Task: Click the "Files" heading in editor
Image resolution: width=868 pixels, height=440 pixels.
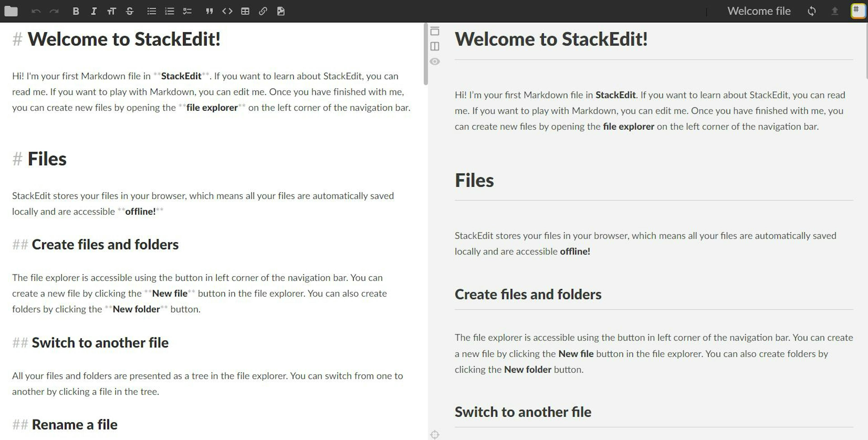Action: click(47, 159)
